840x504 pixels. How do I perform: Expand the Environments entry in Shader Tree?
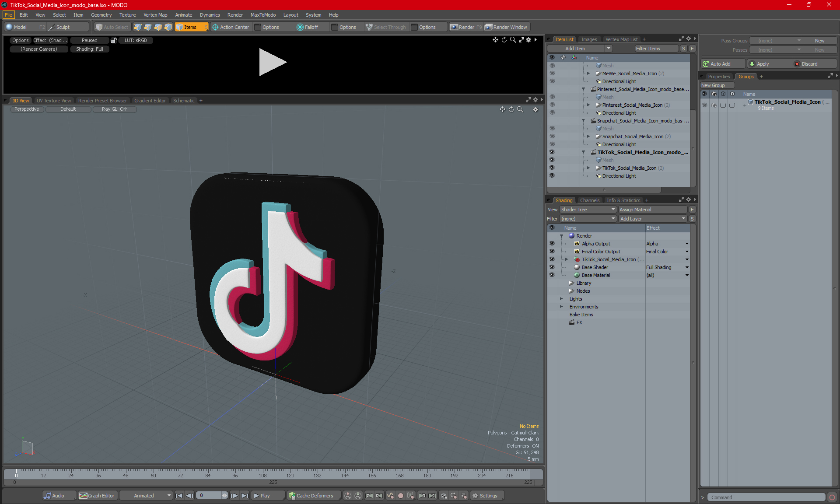pos(562,307)
